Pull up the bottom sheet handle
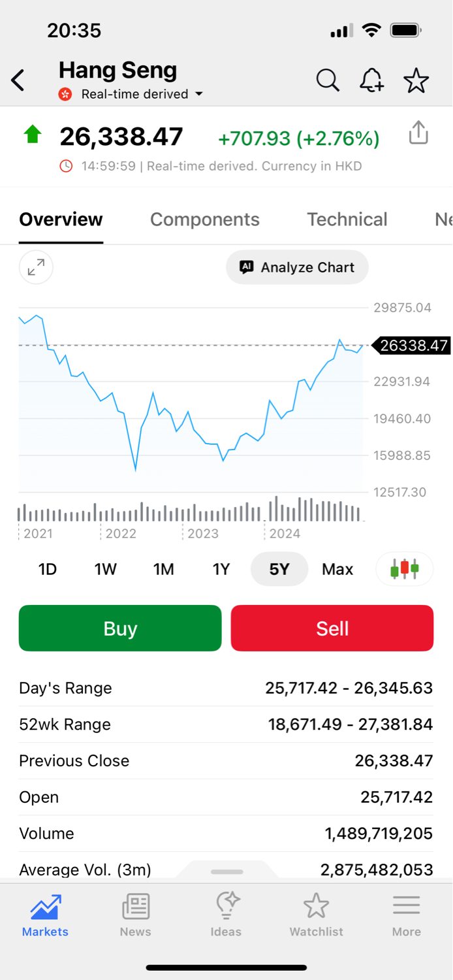This screenshot has width=453, height=980. click(x=226, y=872)
